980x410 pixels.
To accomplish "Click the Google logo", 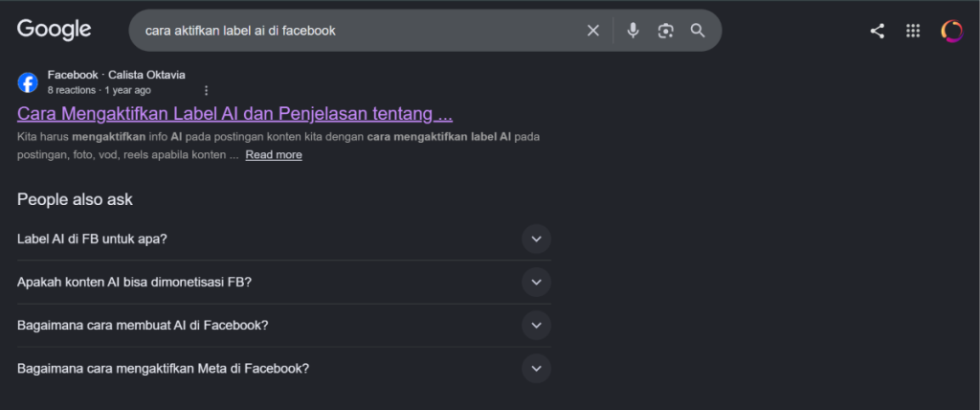I will pos(54,30).
